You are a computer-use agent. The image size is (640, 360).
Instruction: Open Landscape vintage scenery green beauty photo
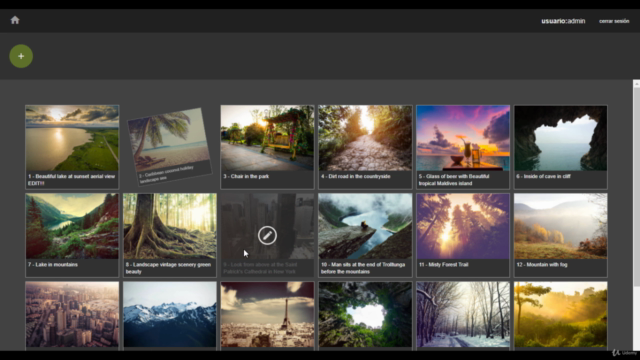point(170,226)
